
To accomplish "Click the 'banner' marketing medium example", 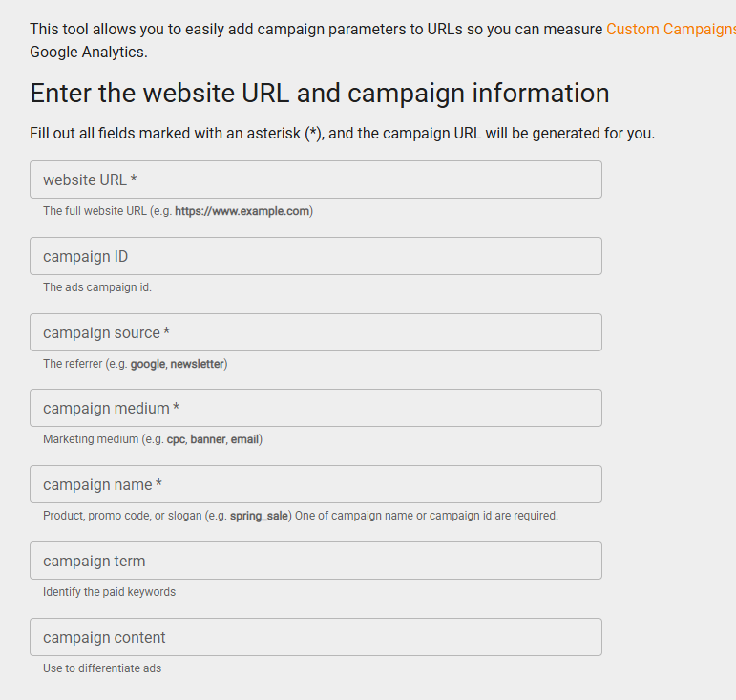I will [x=207, y=439].
